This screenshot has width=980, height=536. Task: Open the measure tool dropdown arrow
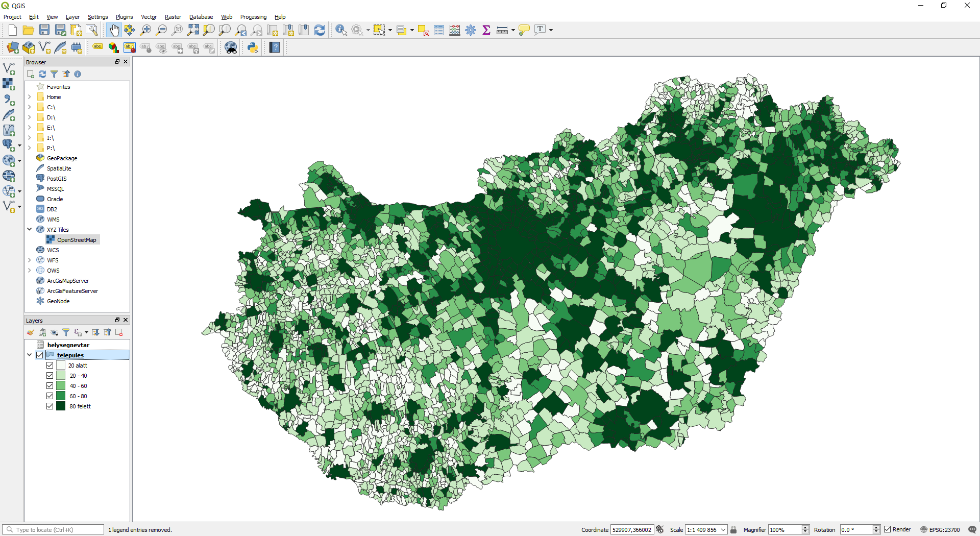click(513, 30)
